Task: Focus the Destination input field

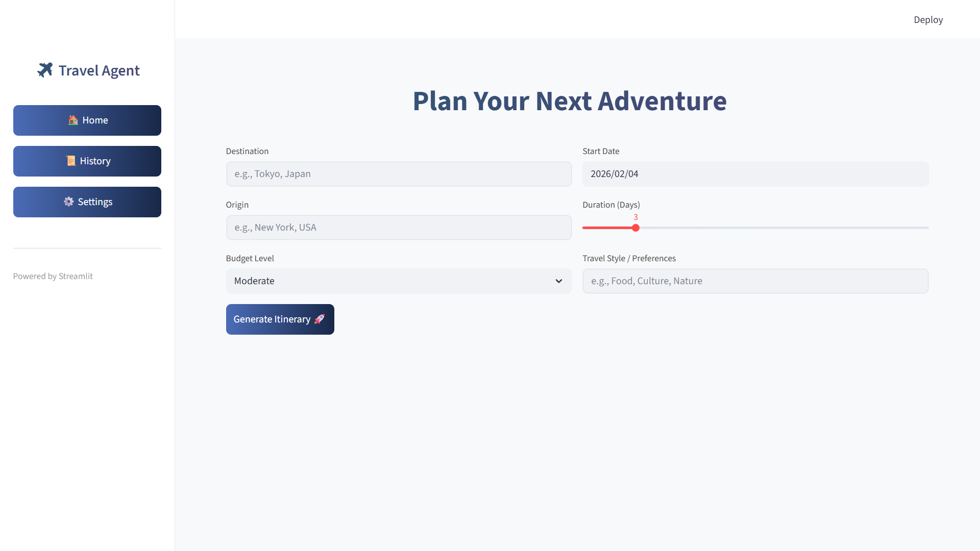Action: tap(399, 174)
